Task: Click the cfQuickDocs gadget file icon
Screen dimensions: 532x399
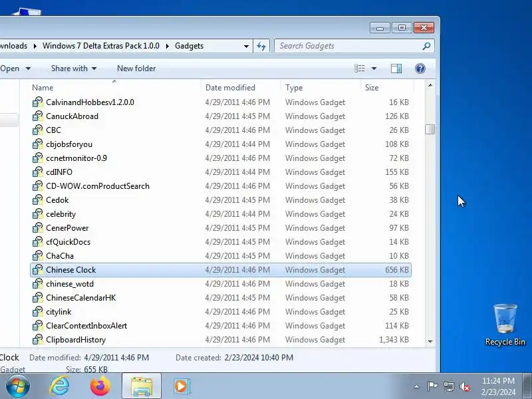Action: click(x=38, y=242)
